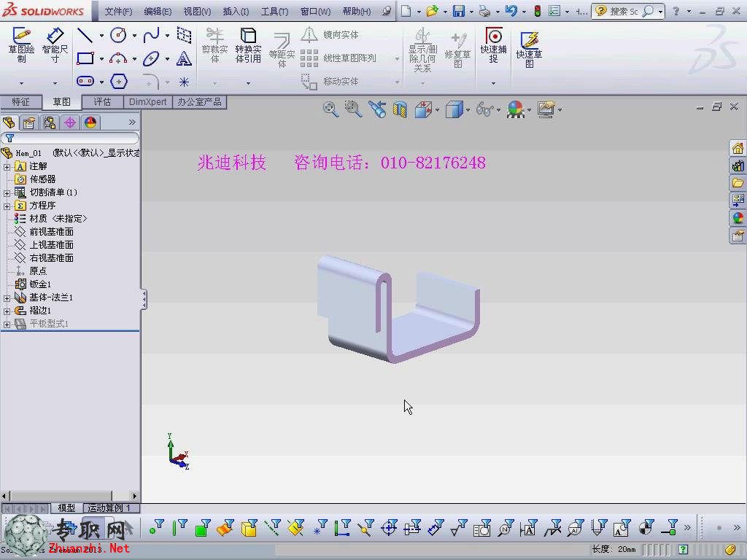The width and height of the screenshot is (747, 560).
Task: Select 钣金1 in the feature tree
Action: [x=40, y=284]
